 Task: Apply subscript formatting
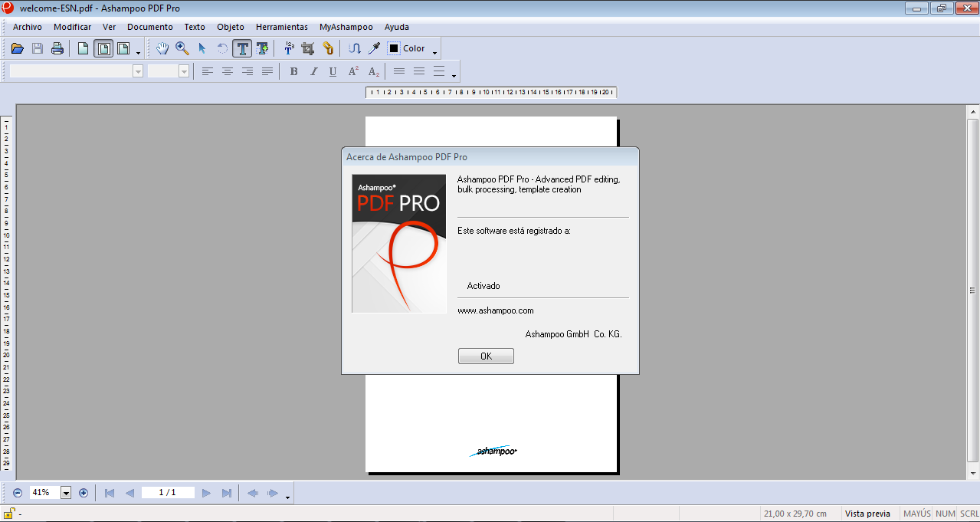pos(373,71)
